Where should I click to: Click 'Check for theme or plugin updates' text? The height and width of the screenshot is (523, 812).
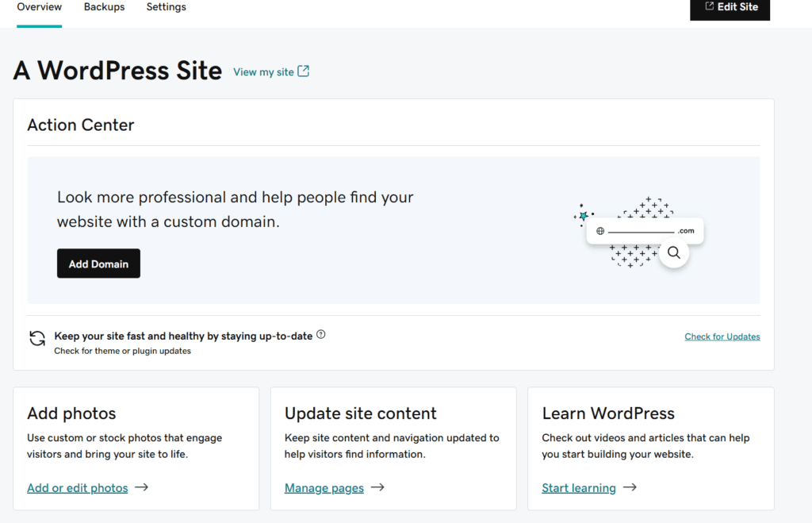tap(122, 351)
